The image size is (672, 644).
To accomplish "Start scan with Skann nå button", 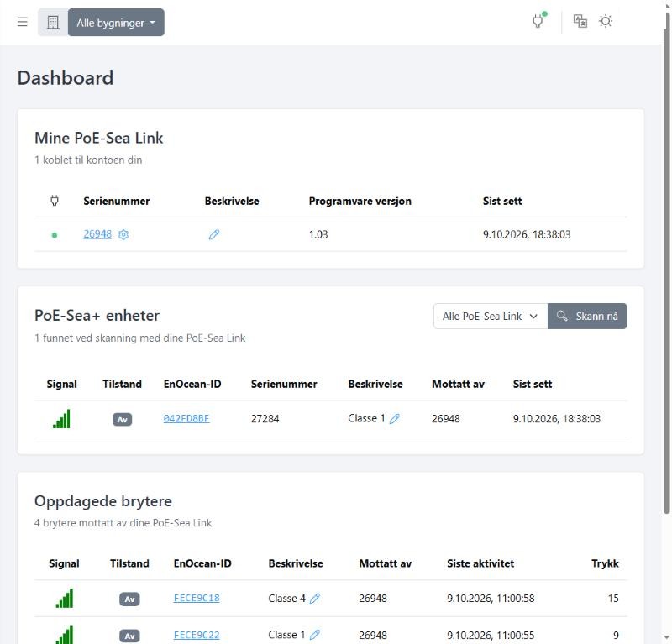I will click(587, 317).
